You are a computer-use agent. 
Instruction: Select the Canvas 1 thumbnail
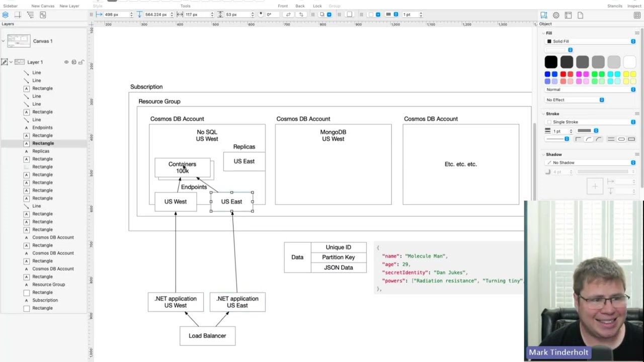(x=19, y=41)
